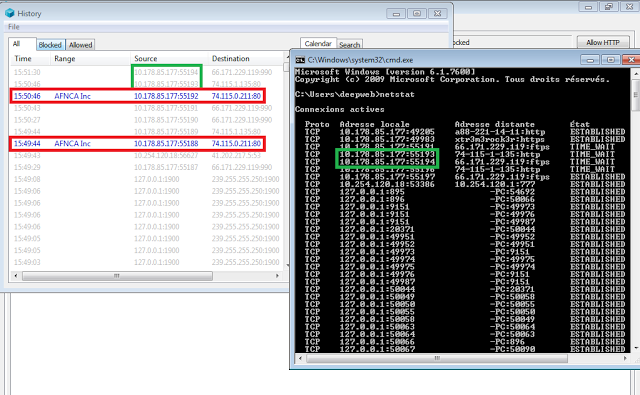Screen dimensions: 640x395
Task: Select the 15:49:03 history row
Action: tap(147, 262)
